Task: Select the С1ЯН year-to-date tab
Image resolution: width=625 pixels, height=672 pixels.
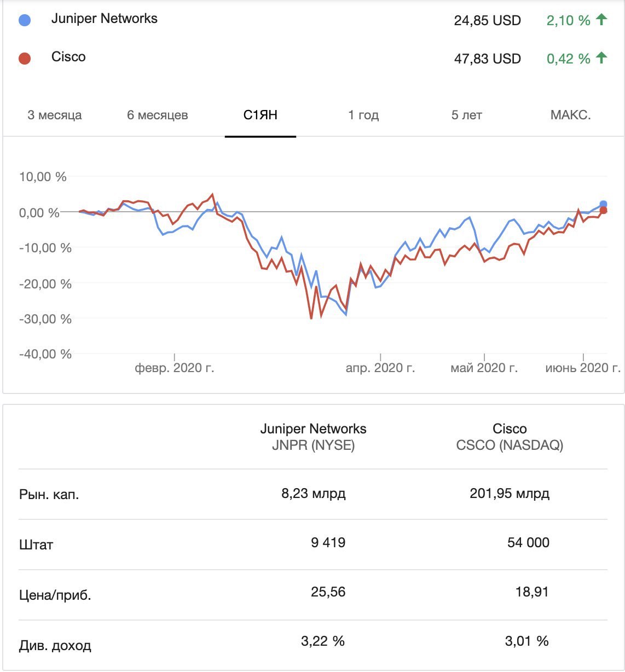Action: tap(261, 115)
